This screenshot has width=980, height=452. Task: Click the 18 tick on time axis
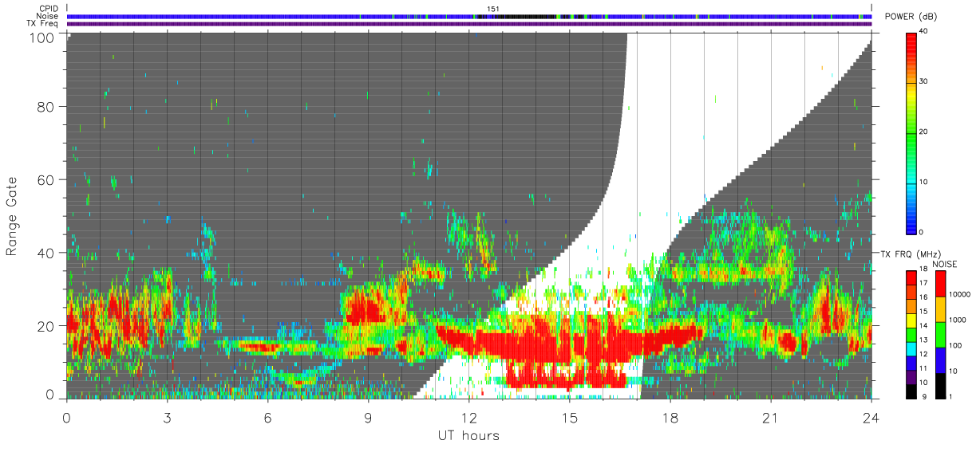click(670, 417)
